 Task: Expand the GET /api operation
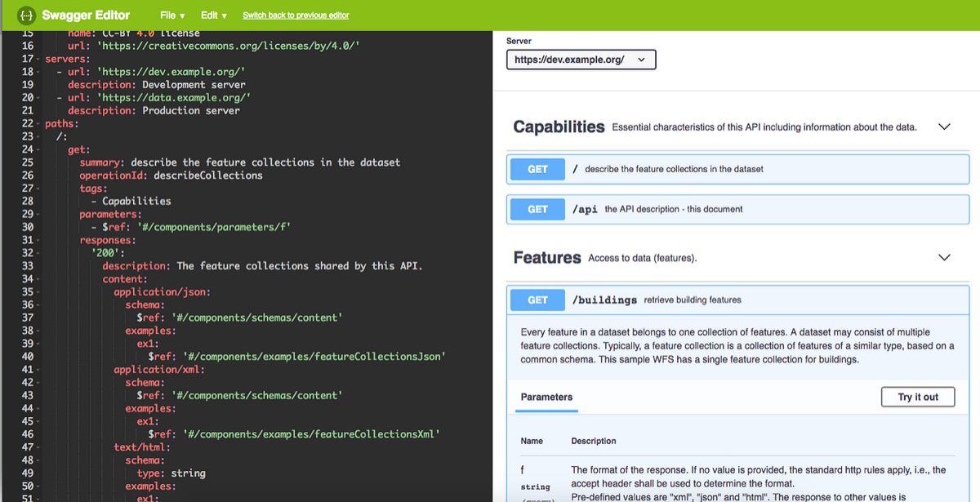[x=738, y=210]
